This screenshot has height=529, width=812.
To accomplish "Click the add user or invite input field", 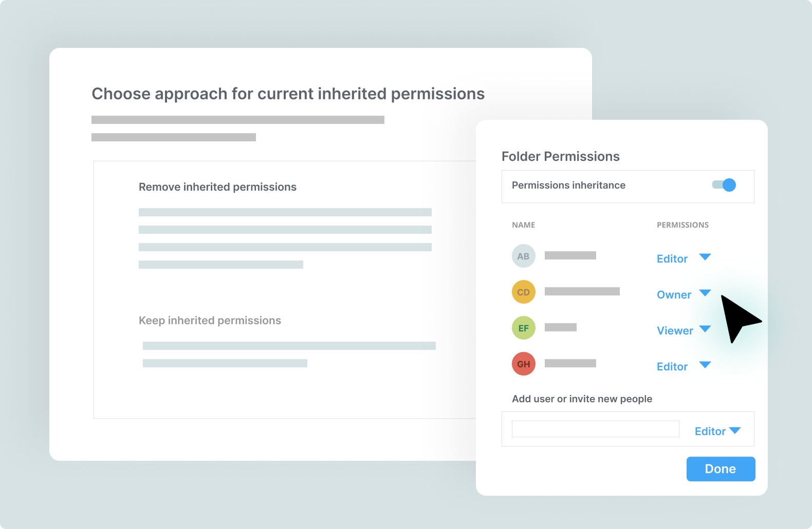I will 595,429.
